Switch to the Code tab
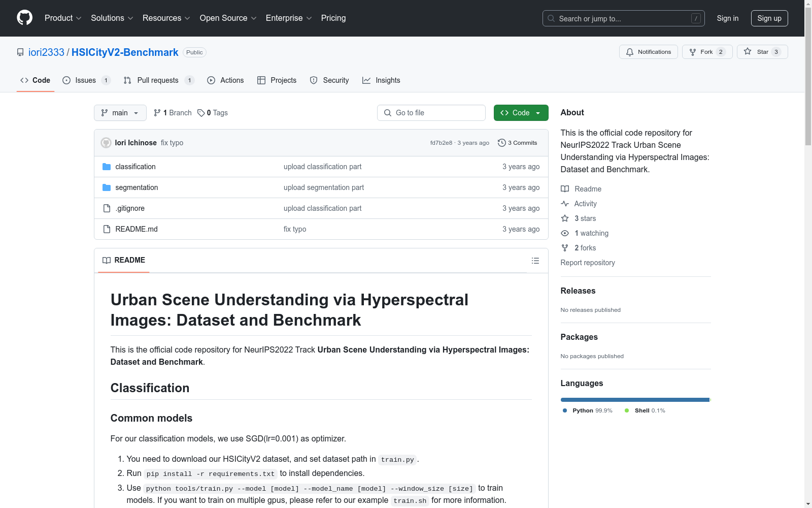This screenshot has height=508, width=812. pyautogui.click(x=36, y=80)
